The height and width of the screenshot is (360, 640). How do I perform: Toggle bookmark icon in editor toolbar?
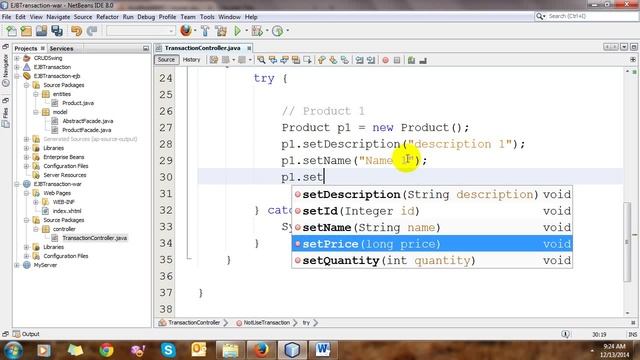click(344, 60)
